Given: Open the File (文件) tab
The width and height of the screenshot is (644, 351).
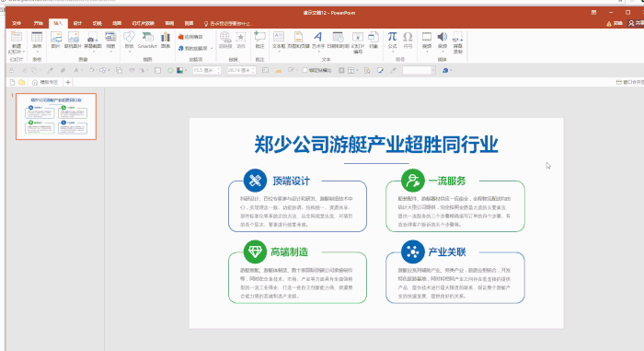Looking at the screenshot, I should coord(17,23).
